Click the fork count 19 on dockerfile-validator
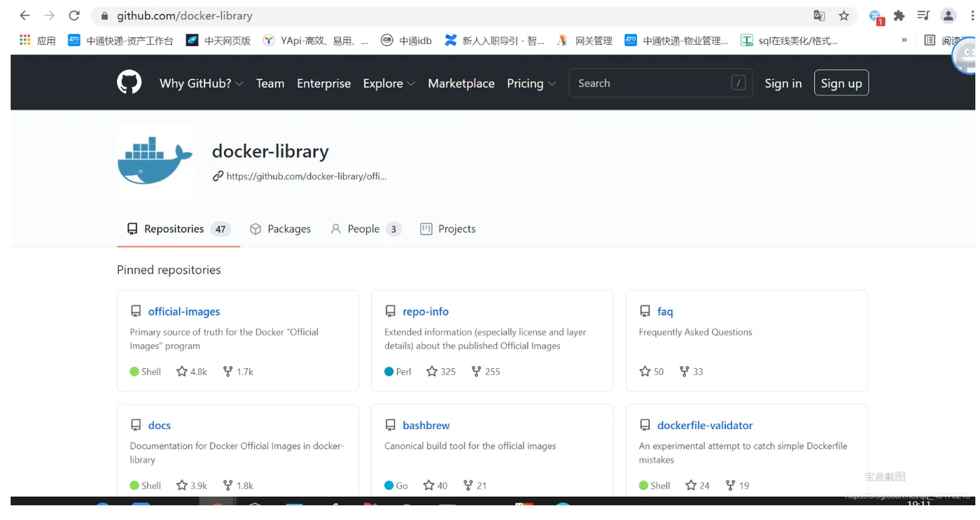980x520 pixels. [737, 486]
